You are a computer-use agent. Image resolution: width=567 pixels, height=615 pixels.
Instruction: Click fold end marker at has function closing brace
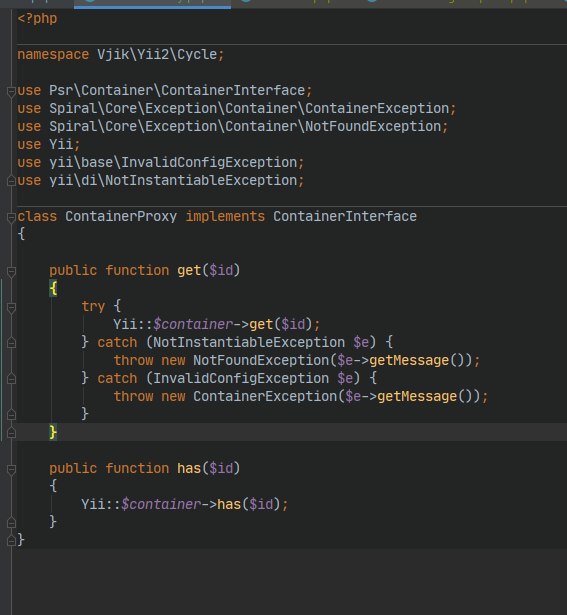(x=11, y=523)
